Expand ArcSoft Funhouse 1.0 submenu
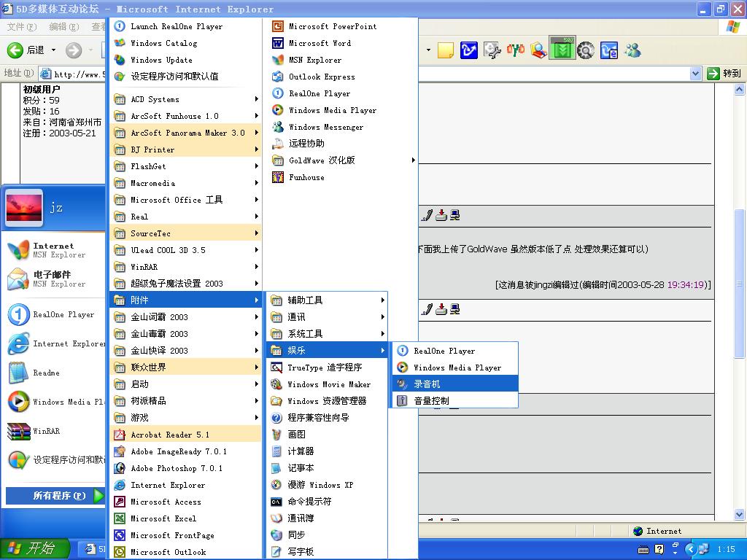 click(x=186, y=116)
